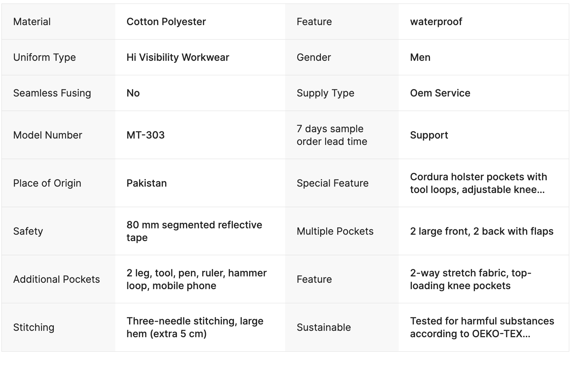Select the 80 mm segmented reflective tape value
The width and height of the screenshot is (588, 369).
click(x=194, y=231)
